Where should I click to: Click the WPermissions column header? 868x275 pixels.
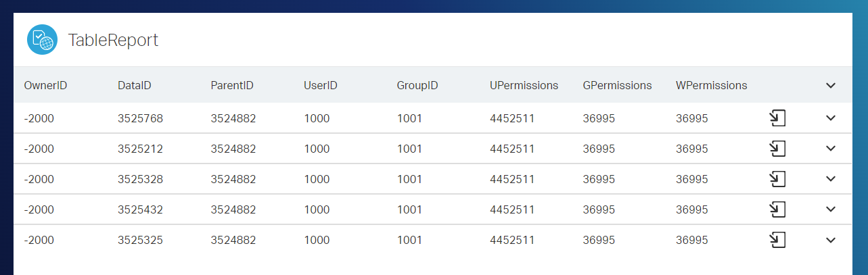tap(711, 85)
